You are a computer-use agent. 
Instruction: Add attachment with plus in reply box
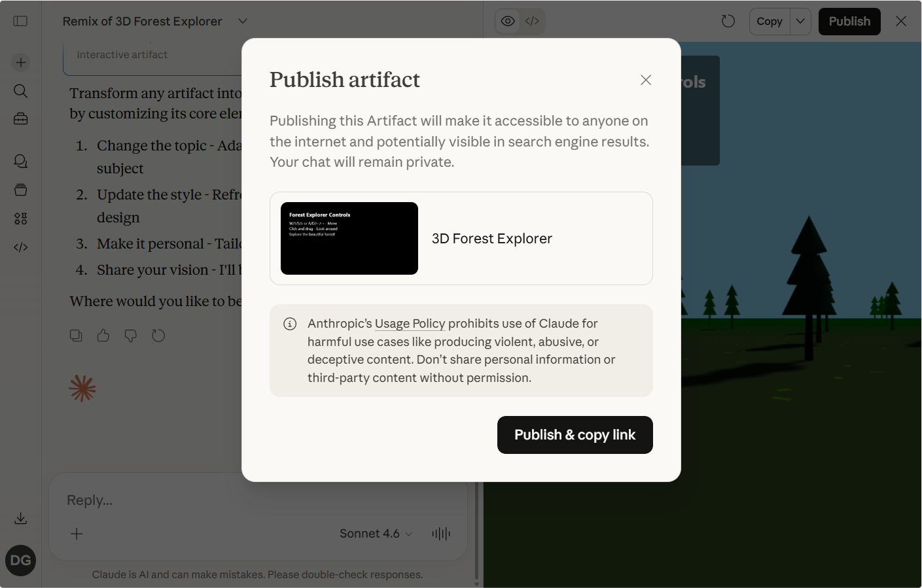click(77, 534)
